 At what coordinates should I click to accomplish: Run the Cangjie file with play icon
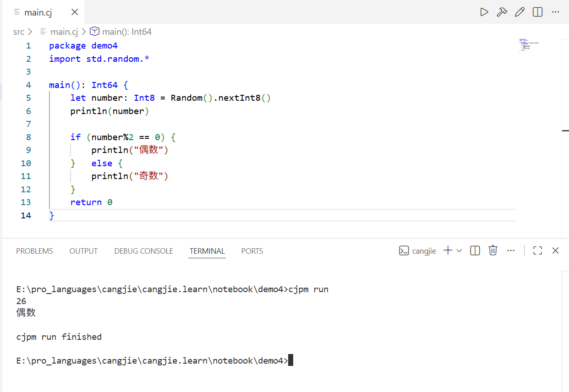point(484,12)
